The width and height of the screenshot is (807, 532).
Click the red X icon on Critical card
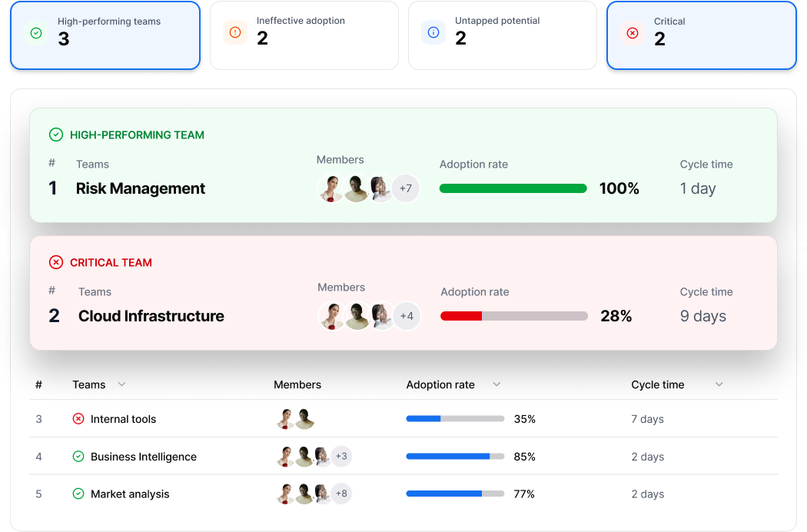(x=633, y=32)
